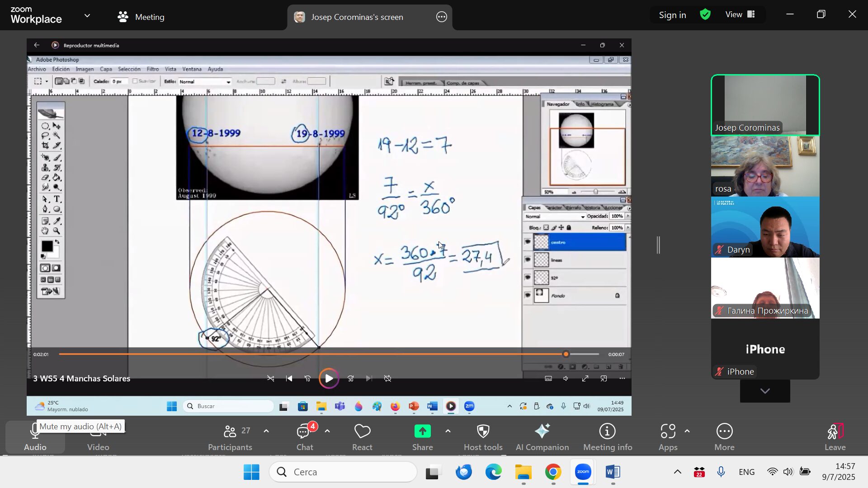Expand share options arrow next to Share

pos(448,431)
